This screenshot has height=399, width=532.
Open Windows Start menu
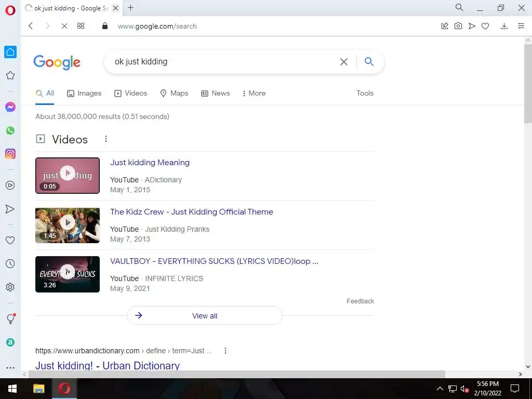pos(12,389)
